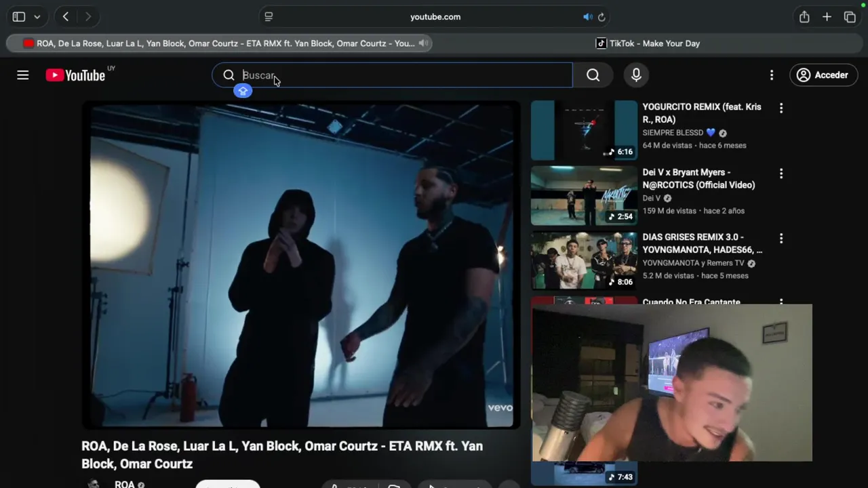This screenshot has width=868, height=488.
Task: Click the ROA channel avatar
Action: click(94, 483)
